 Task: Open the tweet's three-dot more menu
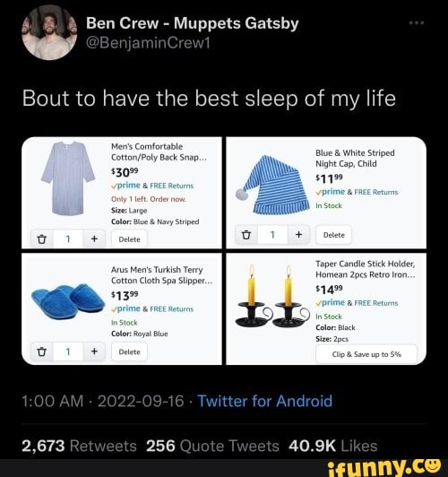click(417, 22)
